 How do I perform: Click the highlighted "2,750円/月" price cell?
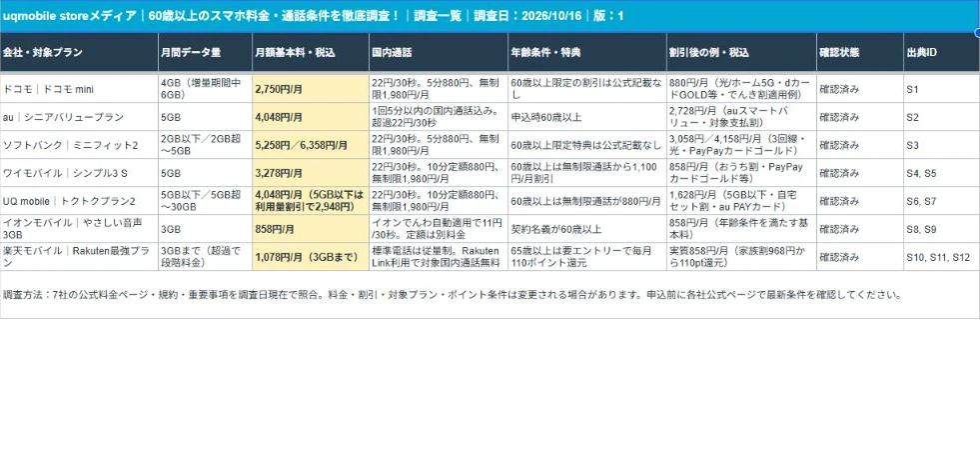(311, 89)
